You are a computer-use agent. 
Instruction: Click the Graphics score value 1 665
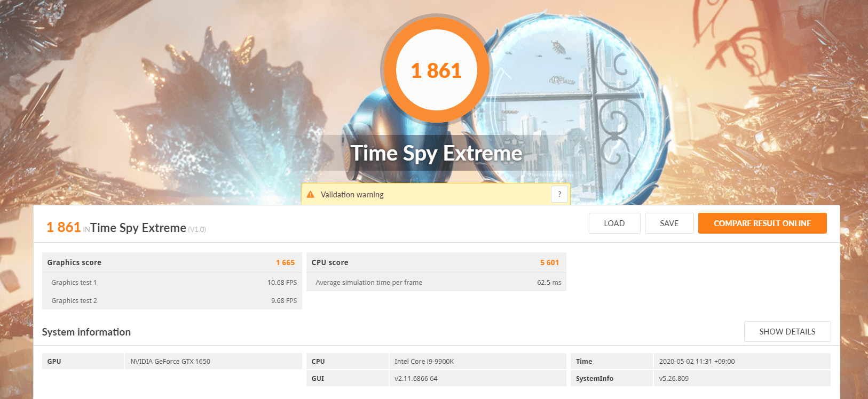(286, 262)
